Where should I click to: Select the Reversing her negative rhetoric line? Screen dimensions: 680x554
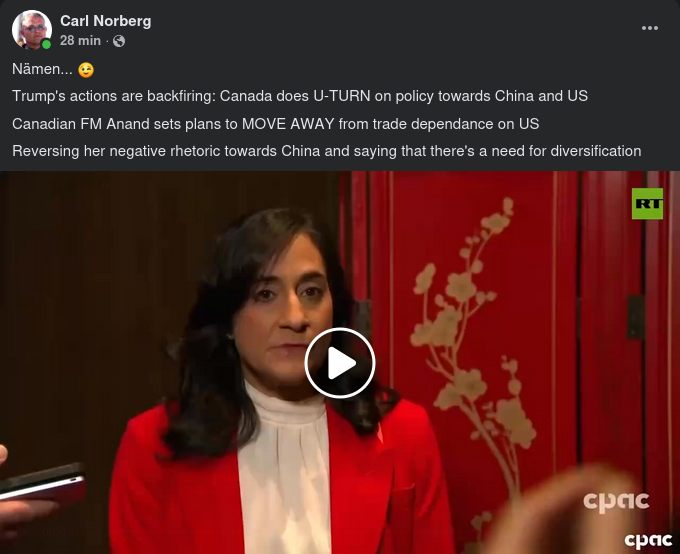[327, 151]
